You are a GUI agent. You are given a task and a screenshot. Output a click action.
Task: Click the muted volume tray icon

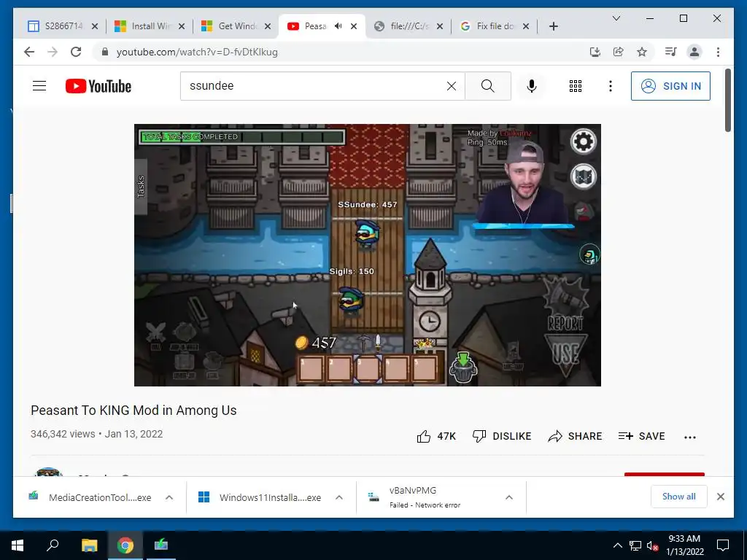[653, 545]
